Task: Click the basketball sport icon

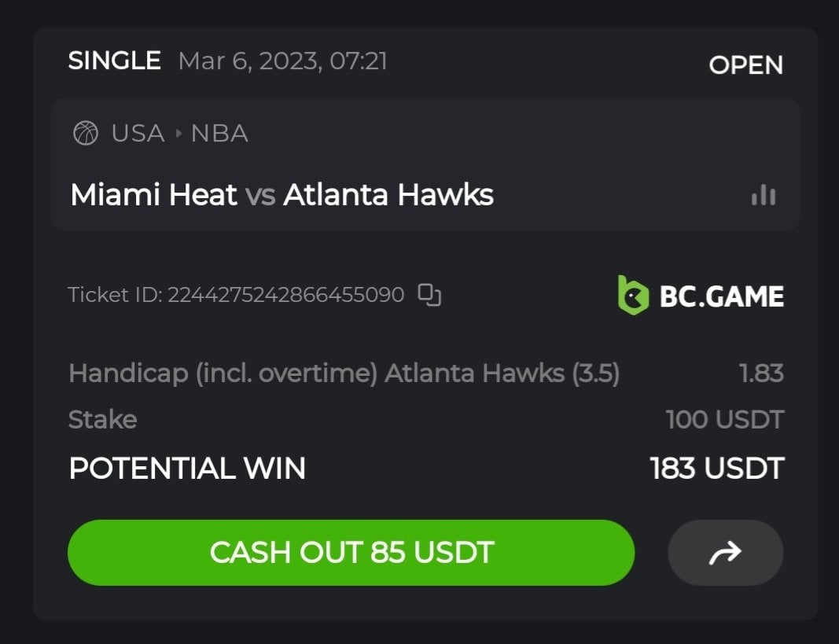Action: pyautogui.click(x=85, y=134)
